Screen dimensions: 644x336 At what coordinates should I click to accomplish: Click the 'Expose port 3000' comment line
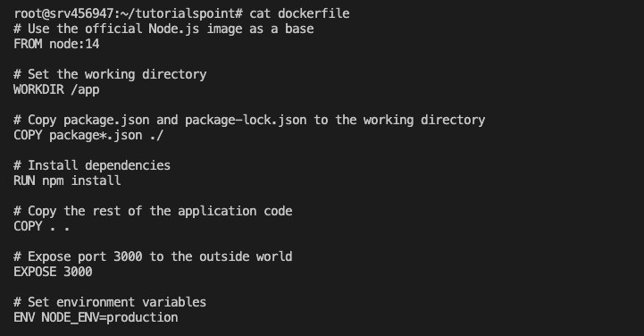click(153, 256)
